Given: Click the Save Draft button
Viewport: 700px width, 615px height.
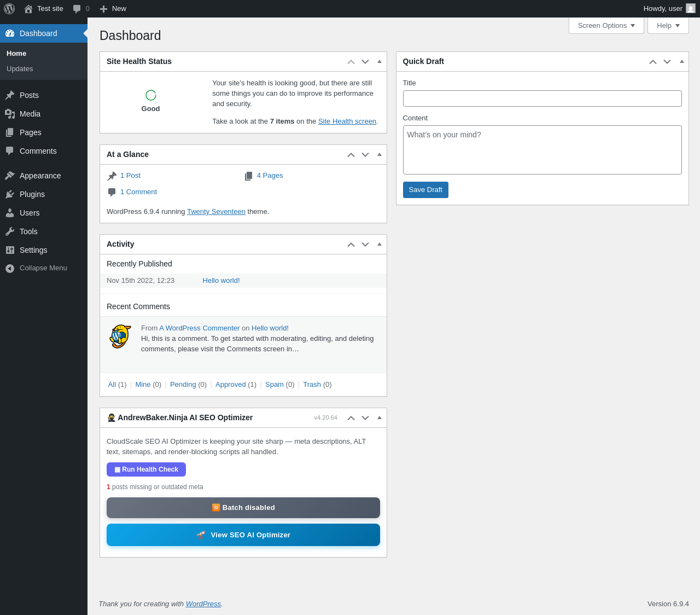Looking at the screenshot, I should pos(425,190).
